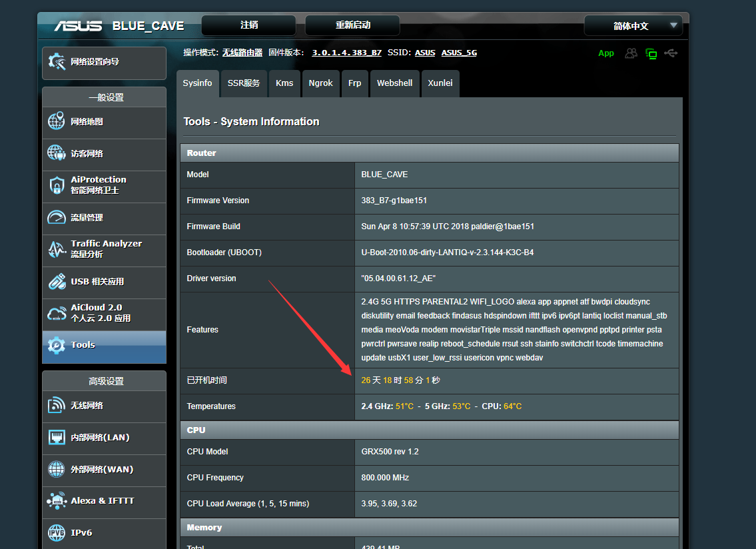Switch to the Sysinfo tab
This screenshot has height=549, width=756.
(197, 83)
